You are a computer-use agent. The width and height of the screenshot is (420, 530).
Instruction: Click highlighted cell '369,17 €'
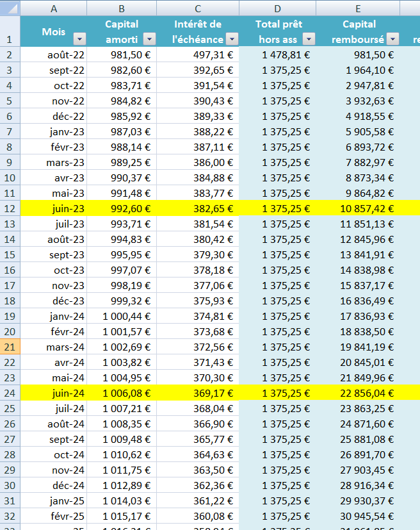(198, 393)
